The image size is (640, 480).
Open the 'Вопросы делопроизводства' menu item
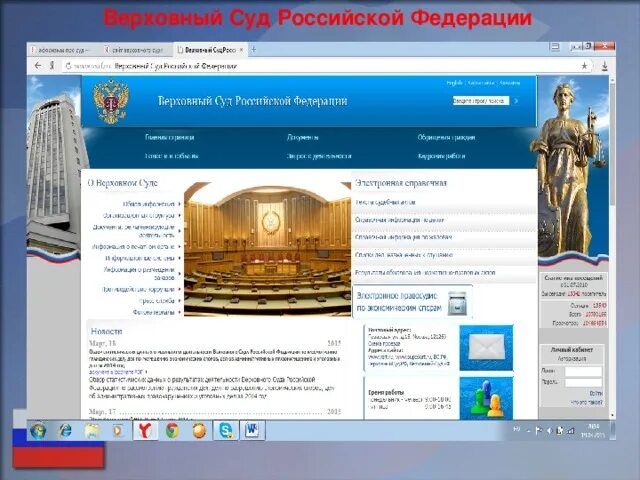tap(319, 156)
